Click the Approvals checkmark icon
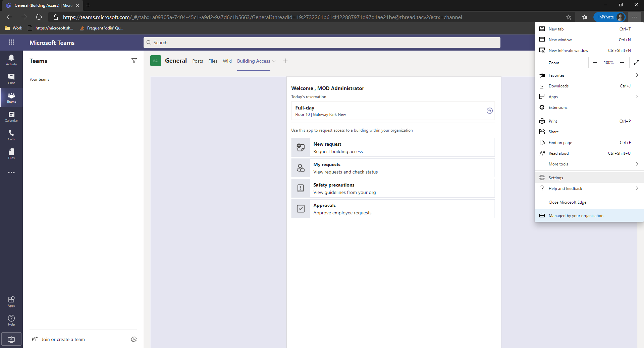This screenshot has width=644, height=348. click(301, 209)
